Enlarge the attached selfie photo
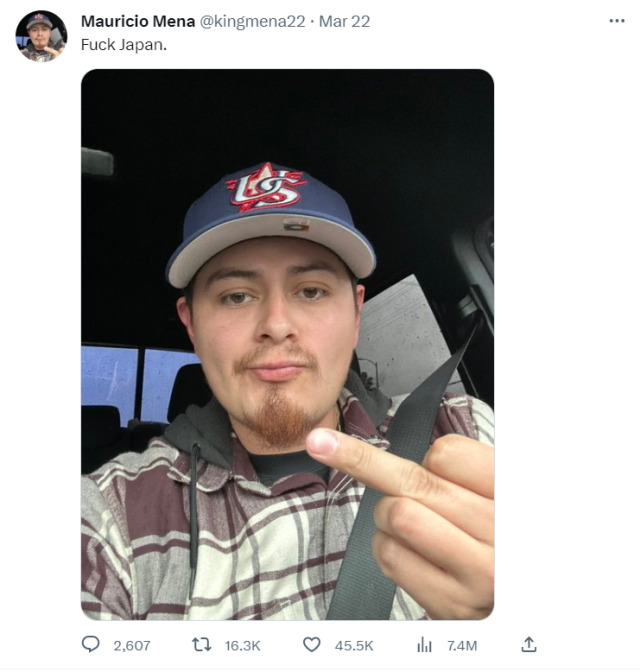 288,345
